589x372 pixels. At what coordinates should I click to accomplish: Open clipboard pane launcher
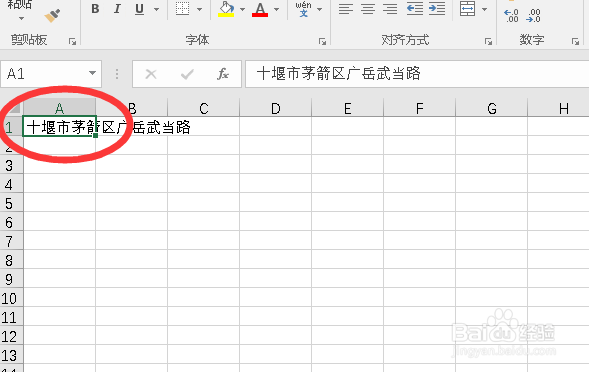tap(72, 41)
